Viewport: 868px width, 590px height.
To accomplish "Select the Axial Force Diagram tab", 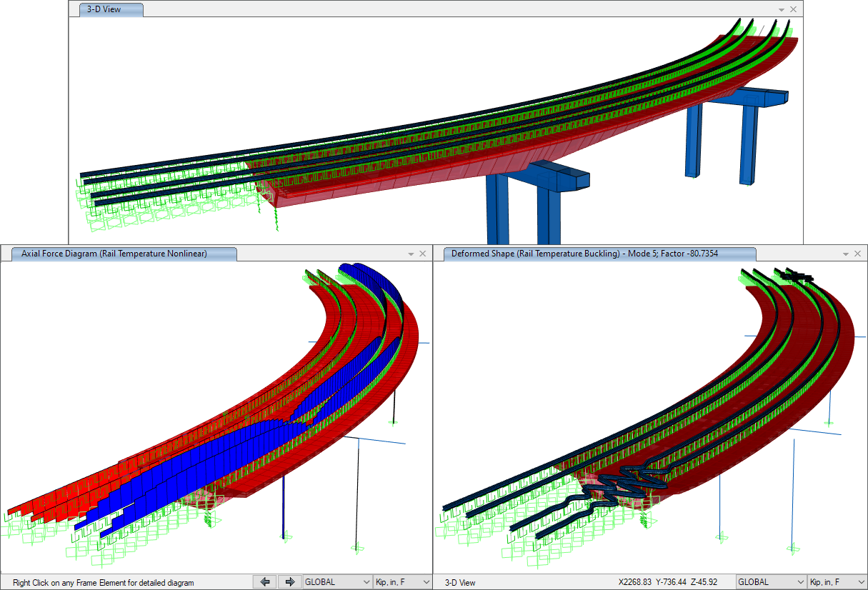I will point(119,254).
